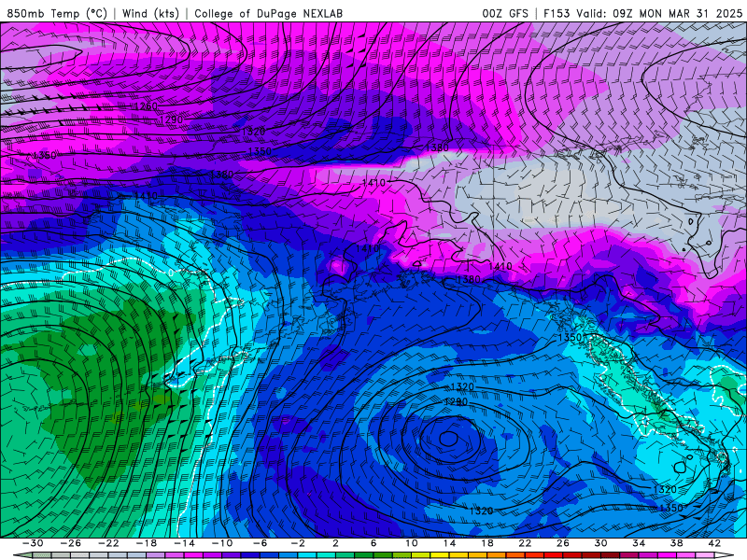Screen dimensions: 747x560
Task: Click the '42' temperature scale label
Action: (714, 543)
